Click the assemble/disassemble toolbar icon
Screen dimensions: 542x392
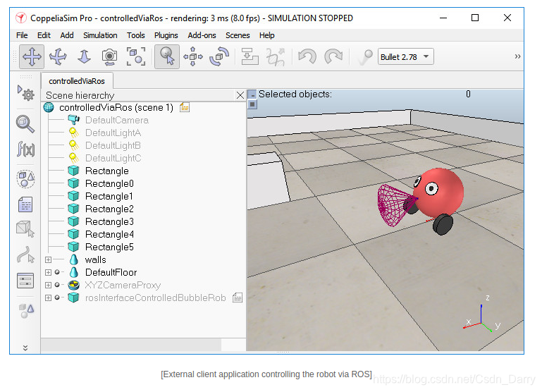(x=250, y=56)
